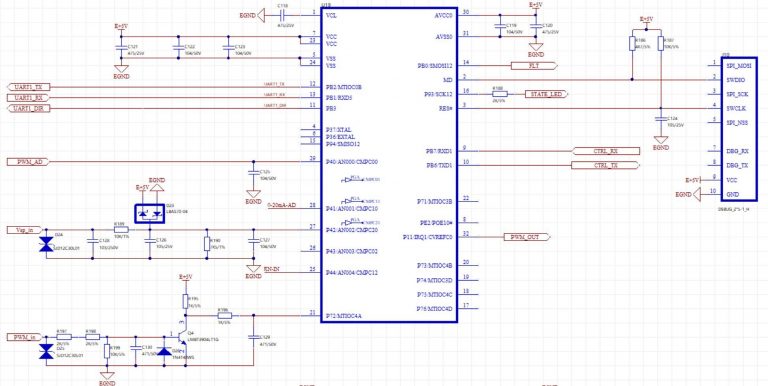
Task: Click the UART1_DIR port
Action: (28, 108)
